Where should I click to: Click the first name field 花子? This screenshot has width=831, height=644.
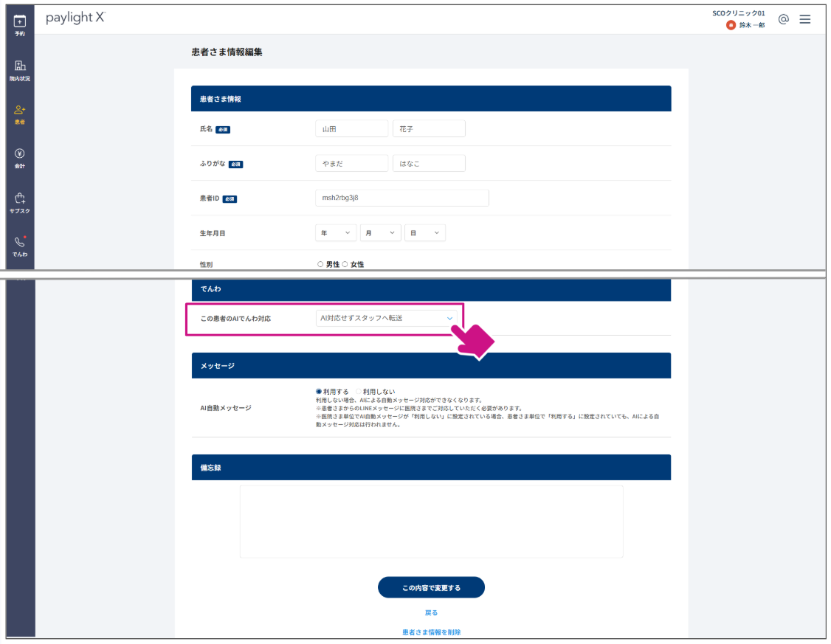tap(429, 128)
